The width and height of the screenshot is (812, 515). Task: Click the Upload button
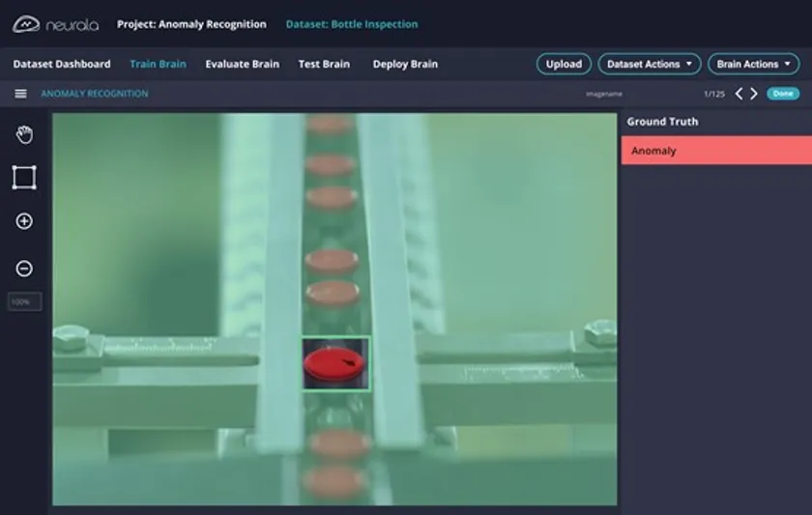564,64
